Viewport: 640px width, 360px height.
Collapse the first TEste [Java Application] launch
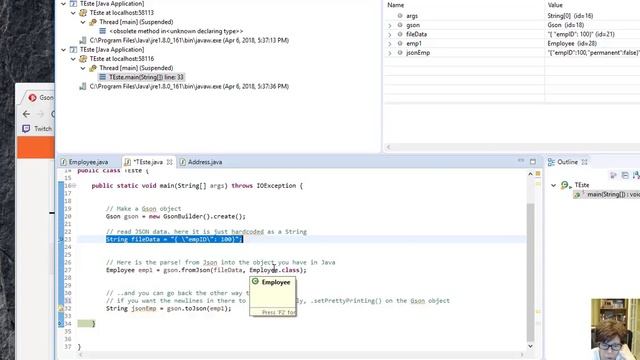pyautogui.click(x=63, y=4)
